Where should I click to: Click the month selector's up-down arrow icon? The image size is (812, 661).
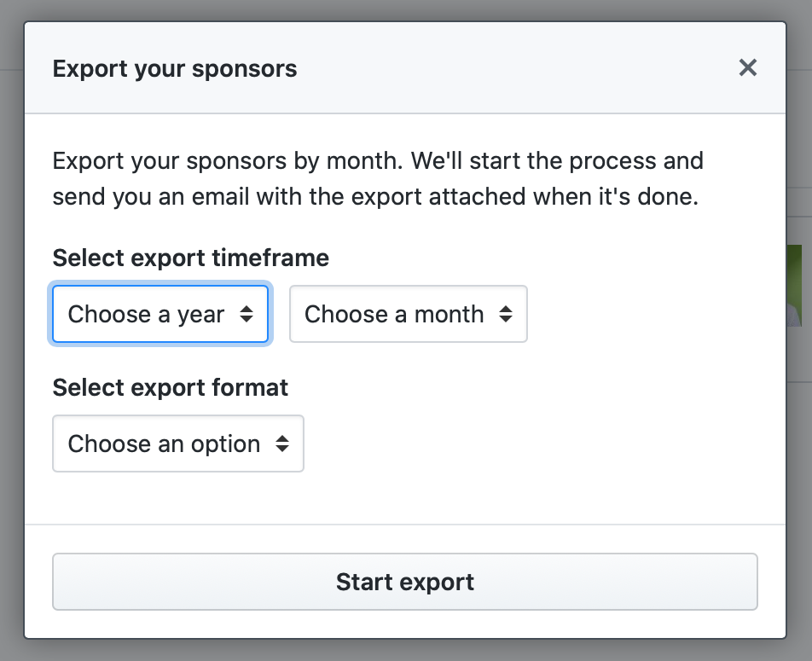(x=506, y=315)
